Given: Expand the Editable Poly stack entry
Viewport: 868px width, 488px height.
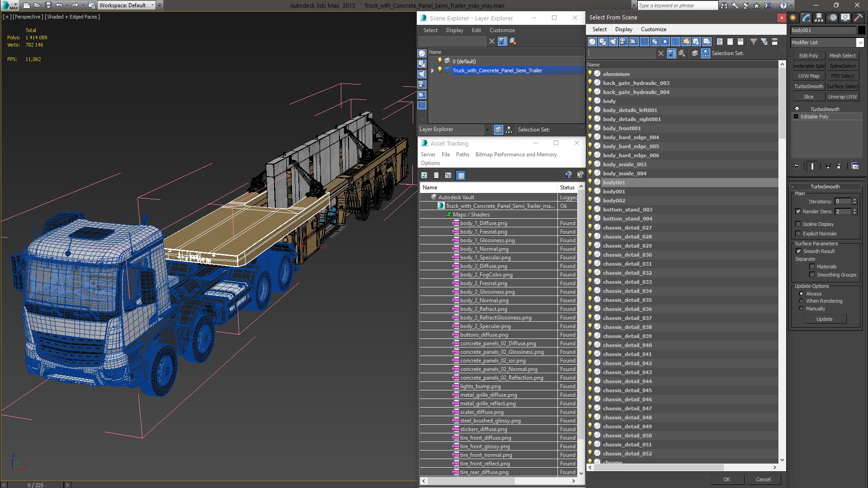Looking at the screenshot, I should (796, 117).
